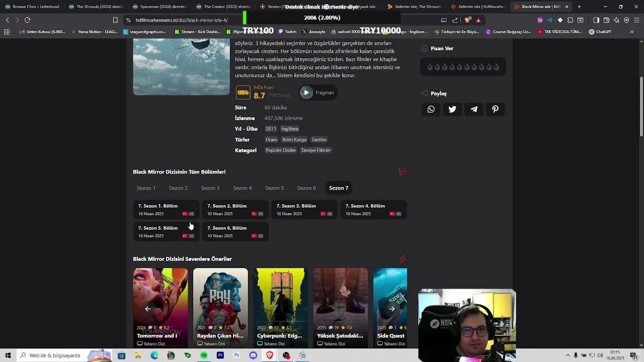This screenshot has height=362, width=644.
Task: Select Sezon 3 tab
Action: (210, 188)
